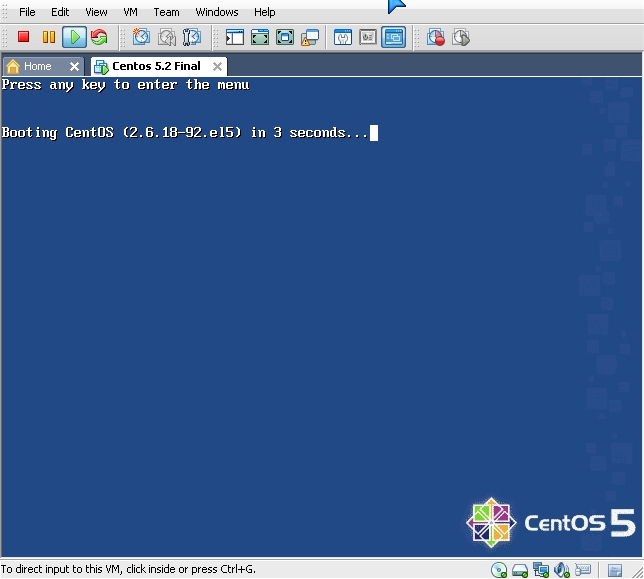
Task: Click the USB/serial device status icon
Action: coord(583,570)
